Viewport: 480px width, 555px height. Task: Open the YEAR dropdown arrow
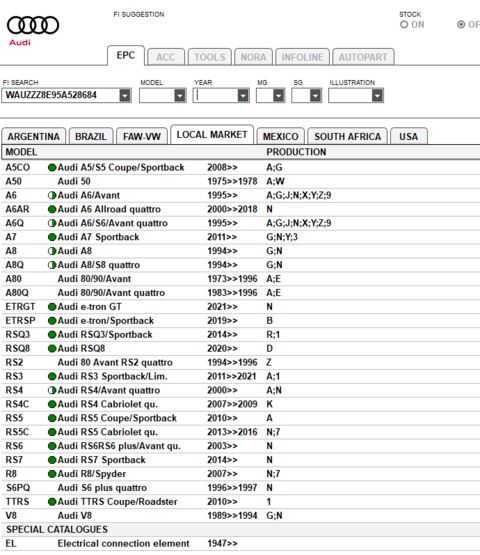[x=243, y=96]
